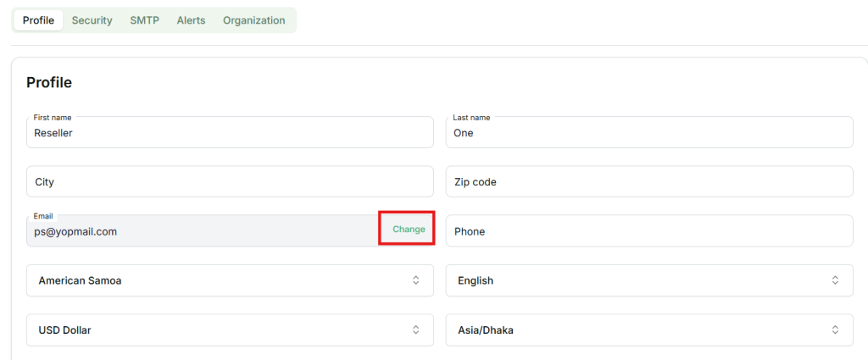Click the Change email button
This screenshot has height=360, width=868.
coord(409,230)
